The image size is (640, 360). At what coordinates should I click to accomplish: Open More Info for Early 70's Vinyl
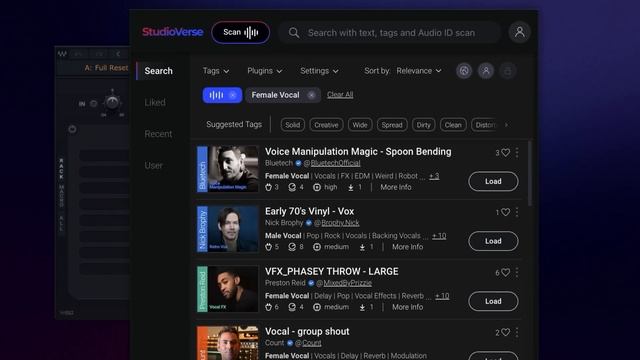tap(407, 247)
